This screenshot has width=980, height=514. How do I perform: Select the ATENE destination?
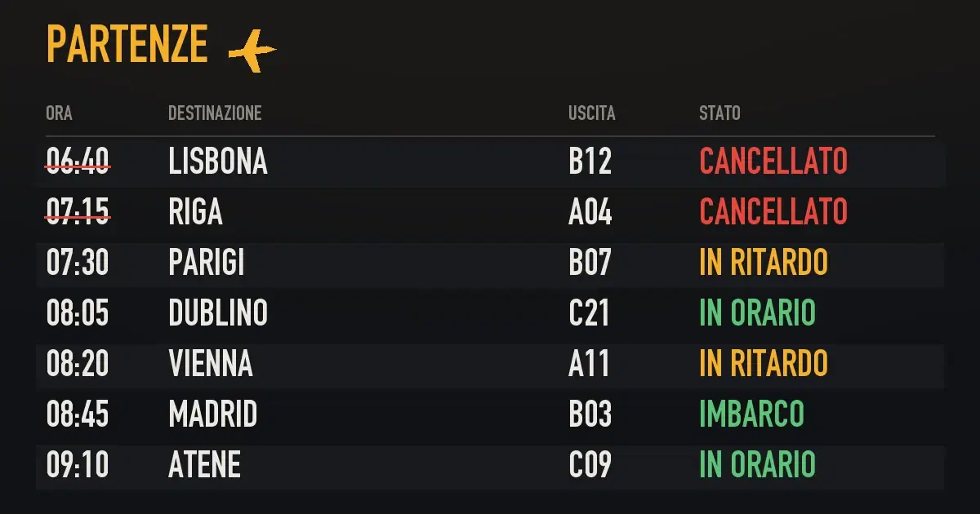[x=204, y=465]
